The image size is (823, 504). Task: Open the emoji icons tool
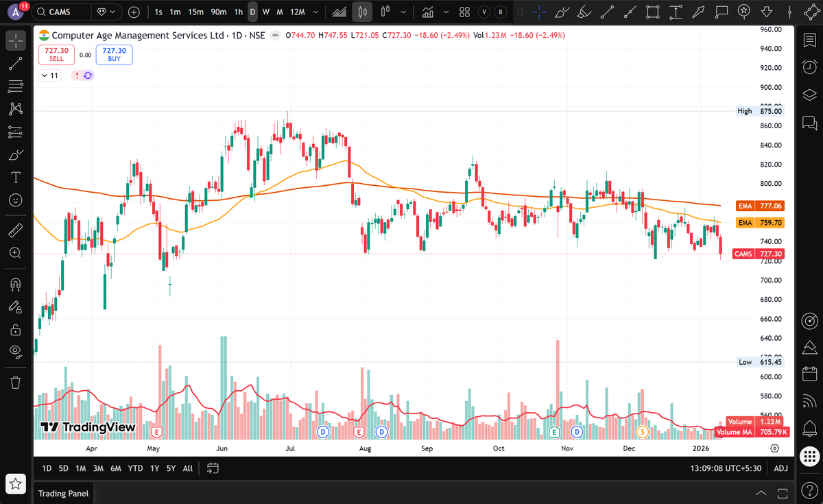[16, 200]
